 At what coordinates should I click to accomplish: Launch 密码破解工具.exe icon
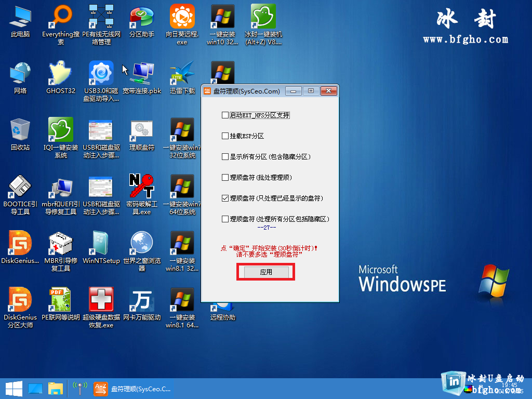coord(142,194)
